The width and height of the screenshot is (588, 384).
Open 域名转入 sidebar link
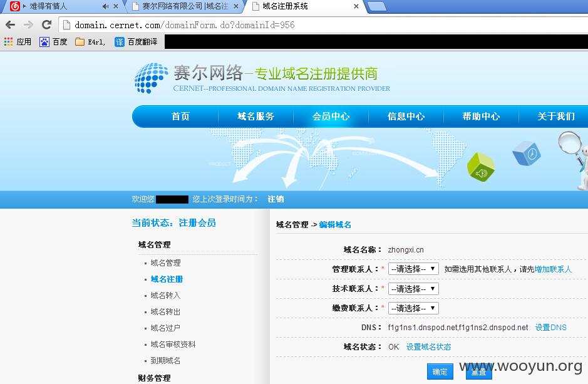click(x=165, y=296)
